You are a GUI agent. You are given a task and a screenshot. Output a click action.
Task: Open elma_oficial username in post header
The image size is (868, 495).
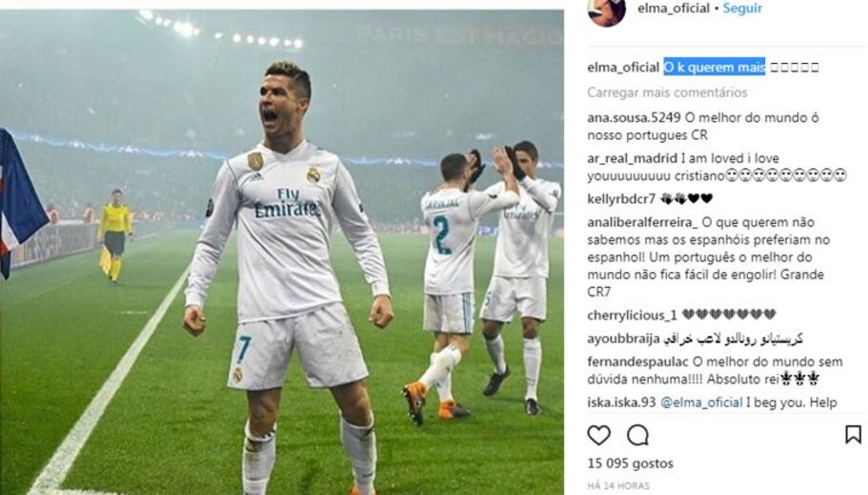673,9
